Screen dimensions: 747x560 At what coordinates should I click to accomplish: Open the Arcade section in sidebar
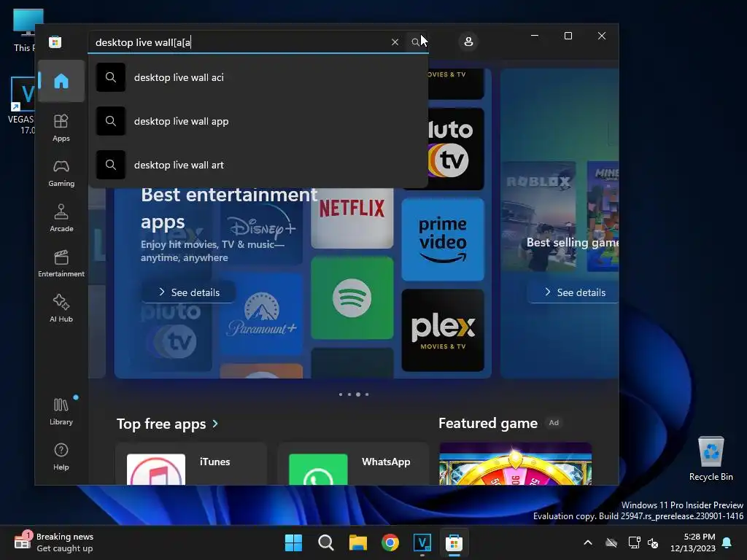pyautogui.click(x=61, y=218)
